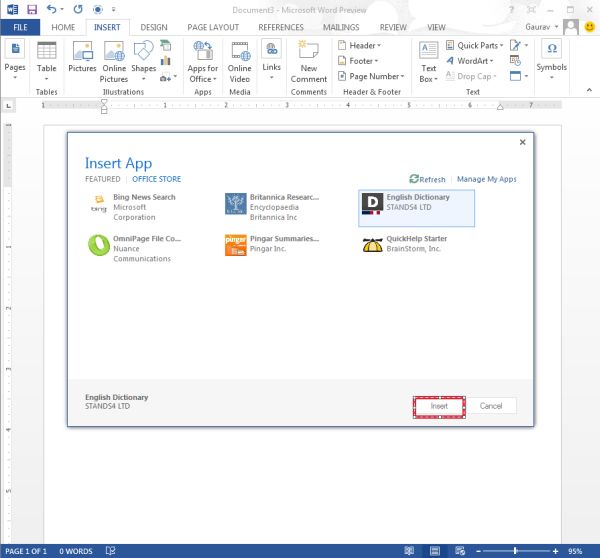Viewport: 600px width, 558px height.
Task: Select the Online Video icon
Action: (240, 62)
